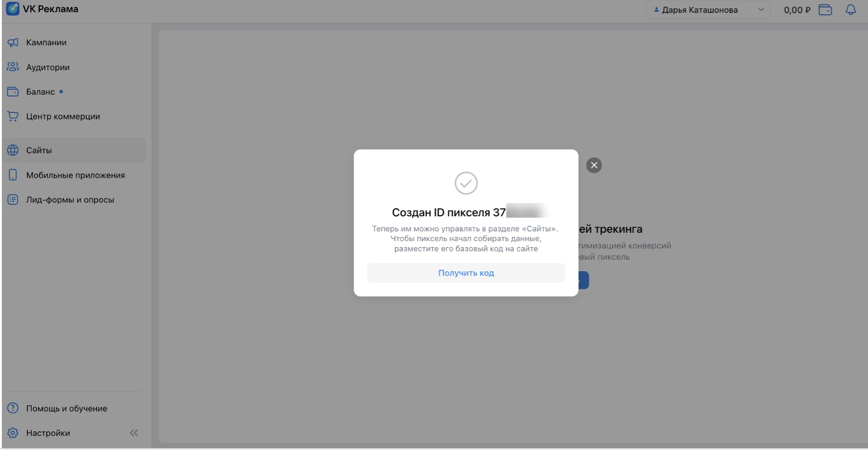This screenshot has height=450, width=868.
Task: Open Мобильные приложения phone icon
Action: (13, 175)
